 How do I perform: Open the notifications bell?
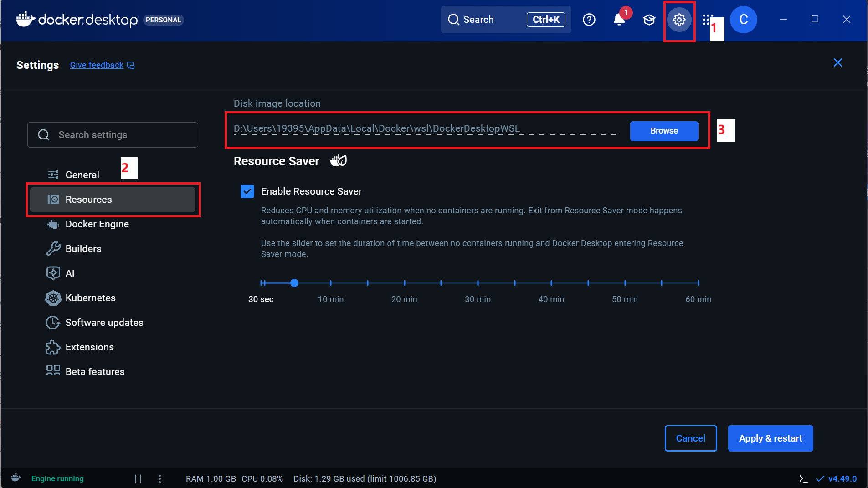619,20
